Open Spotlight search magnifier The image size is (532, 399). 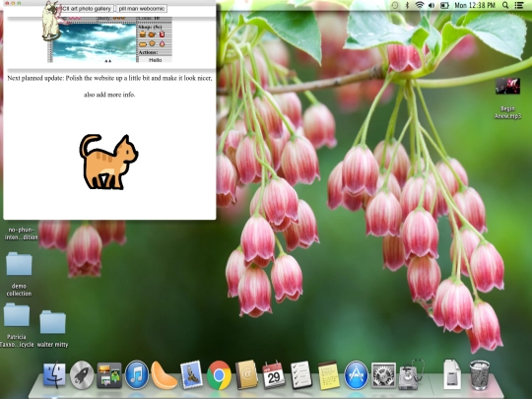pyautogui.click(x=505, y=5)
